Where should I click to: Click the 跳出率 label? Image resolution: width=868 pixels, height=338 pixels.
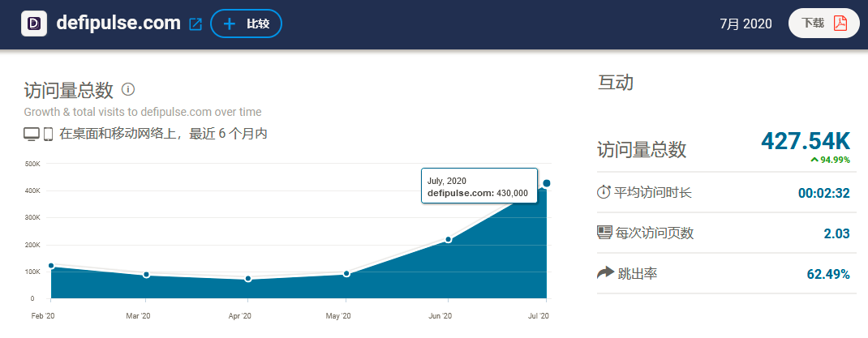click(638, 273)
